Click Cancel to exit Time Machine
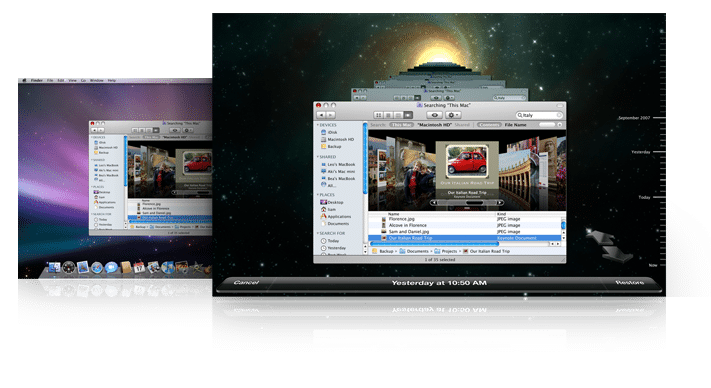 tap(246, 282)
